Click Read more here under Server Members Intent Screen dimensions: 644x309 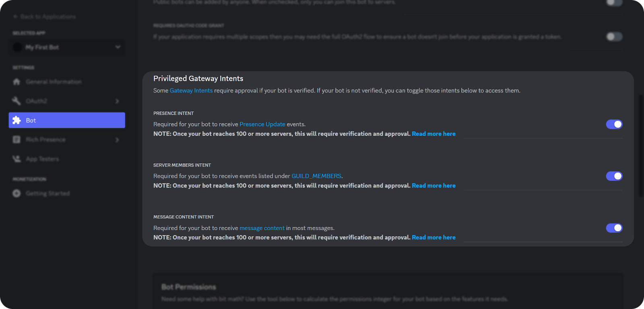(433, 185)
